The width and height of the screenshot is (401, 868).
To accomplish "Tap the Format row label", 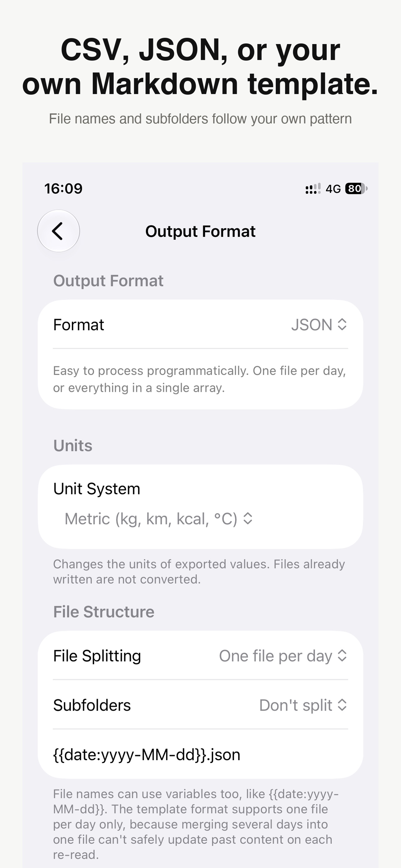I will [78, 325].
